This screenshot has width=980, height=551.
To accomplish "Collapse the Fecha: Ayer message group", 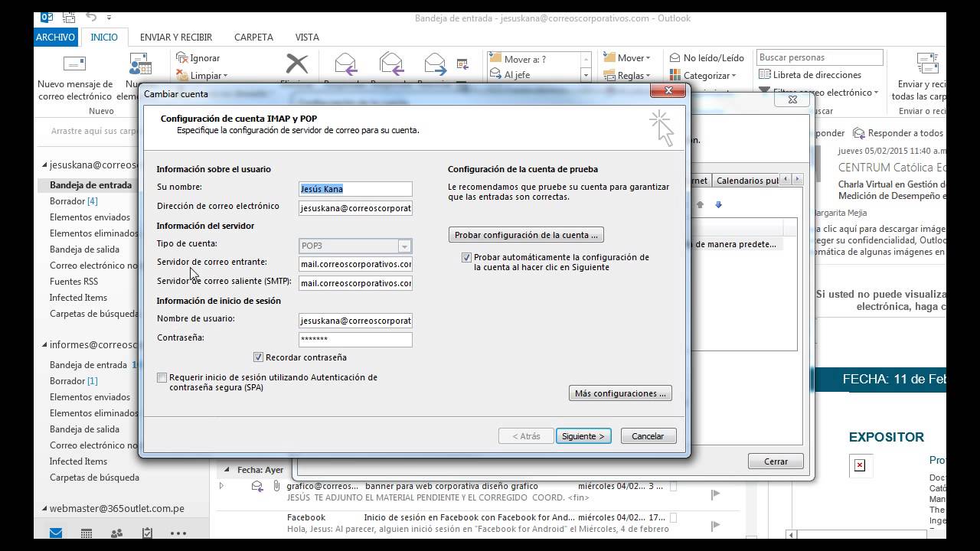I will (x=227, y=470).
